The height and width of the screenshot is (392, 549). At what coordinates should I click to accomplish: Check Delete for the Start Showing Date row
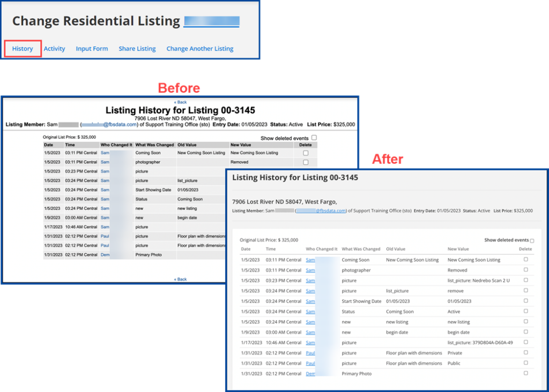525,301
